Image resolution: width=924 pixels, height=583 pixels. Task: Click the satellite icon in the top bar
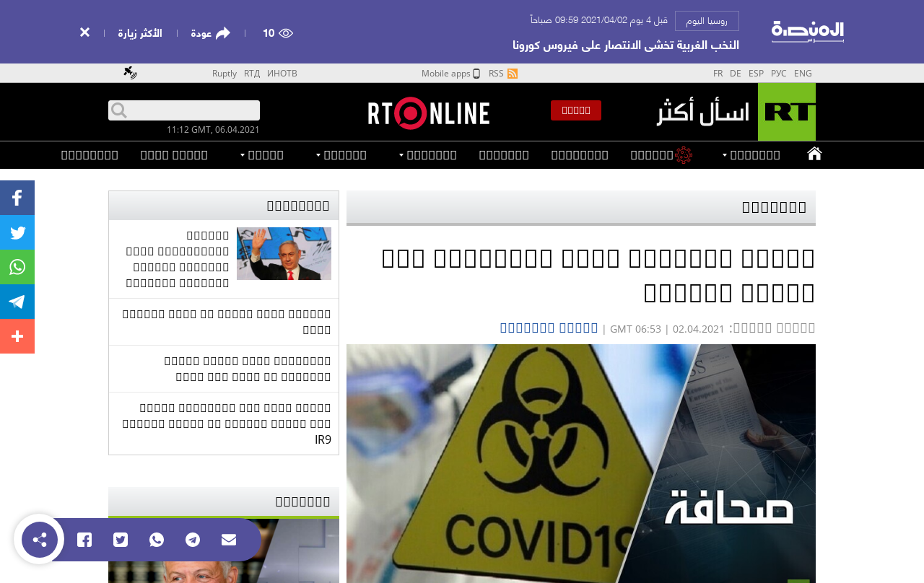click(x=130, y=72)
